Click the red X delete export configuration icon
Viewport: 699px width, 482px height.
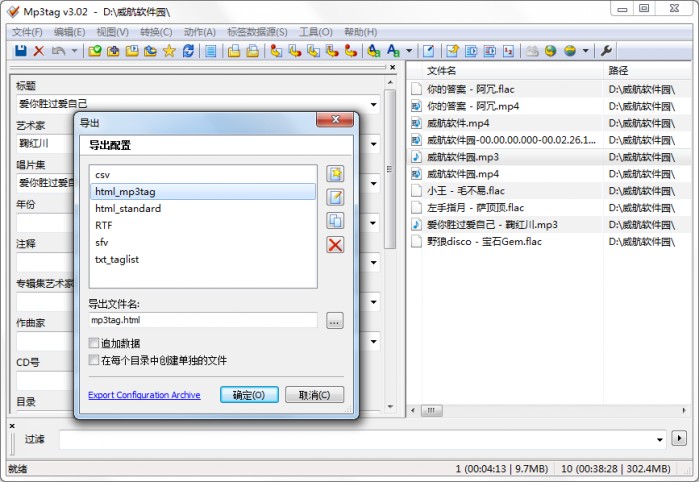pyautogui.click(x=335, y=244)
